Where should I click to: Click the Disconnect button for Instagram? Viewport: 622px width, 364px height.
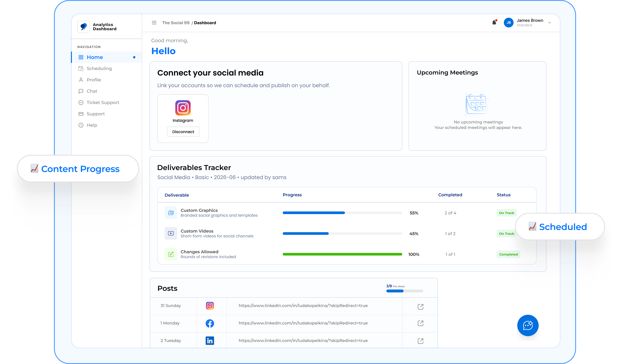183,132
